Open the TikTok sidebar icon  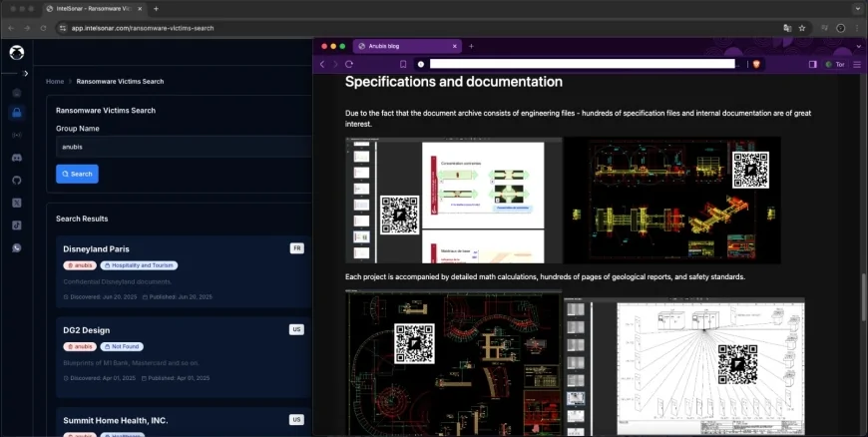point(17,224)
